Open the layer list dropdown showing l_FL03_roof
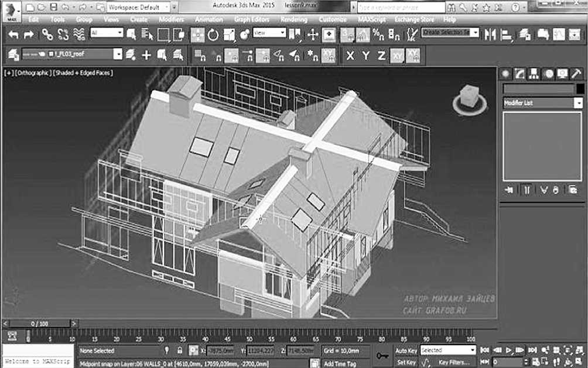The width and height of the screenshot is (588, 368). [x=72, y=54]
